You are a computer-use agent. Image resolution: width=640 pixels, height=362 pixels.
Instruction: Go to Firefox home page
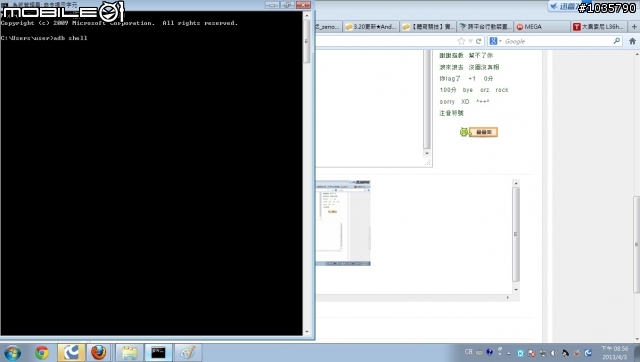632,41
